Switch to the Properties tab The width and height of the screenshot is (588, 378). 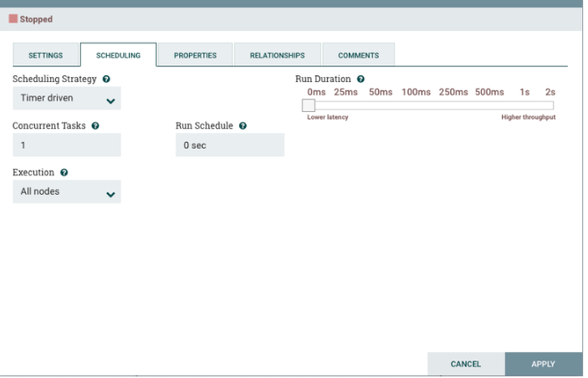click(x=196, y=55)
